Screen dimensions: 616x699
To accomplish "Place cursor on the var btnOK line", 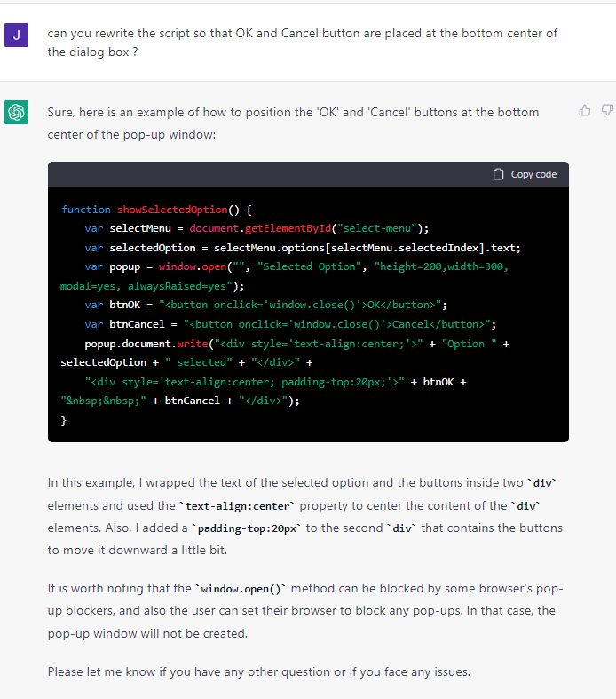I will coord(266,305).
